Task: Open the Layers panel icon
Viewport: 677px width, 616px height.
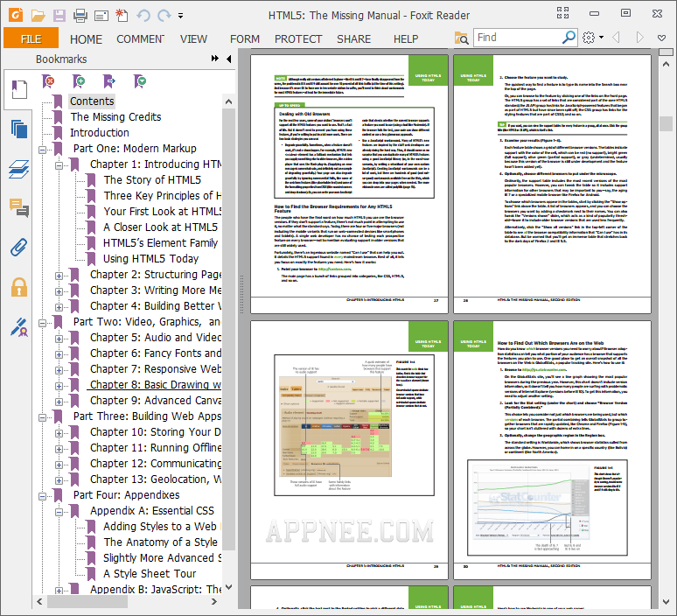Action: pos(19,170)
